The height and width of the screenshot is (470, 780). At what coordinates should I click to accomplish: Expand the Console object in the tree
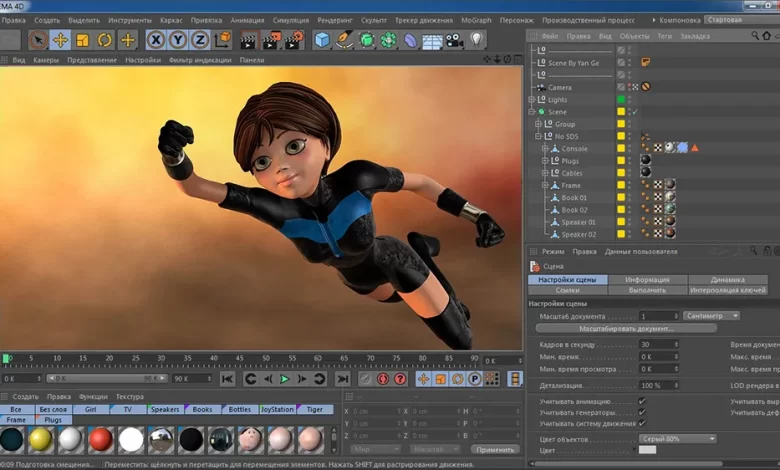546,149
